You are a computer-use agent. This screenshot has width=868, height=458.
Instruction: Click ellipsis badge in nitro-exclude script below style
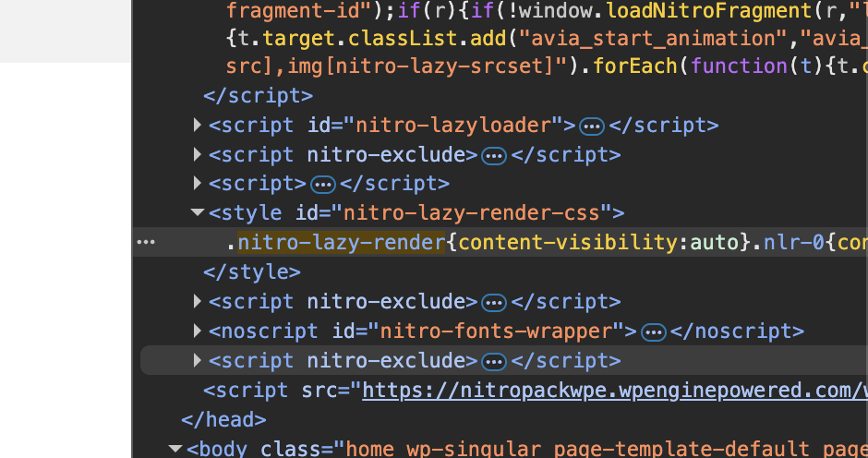pyautogui.click(x=494, y=302)
